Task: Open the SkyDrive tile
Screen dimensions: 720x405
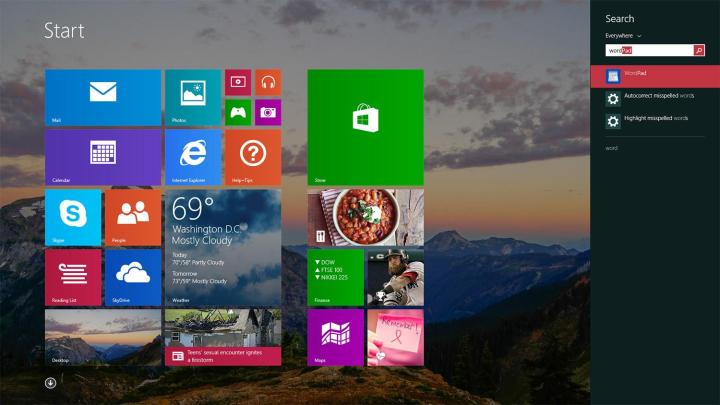Action: (x=133, y=277)
